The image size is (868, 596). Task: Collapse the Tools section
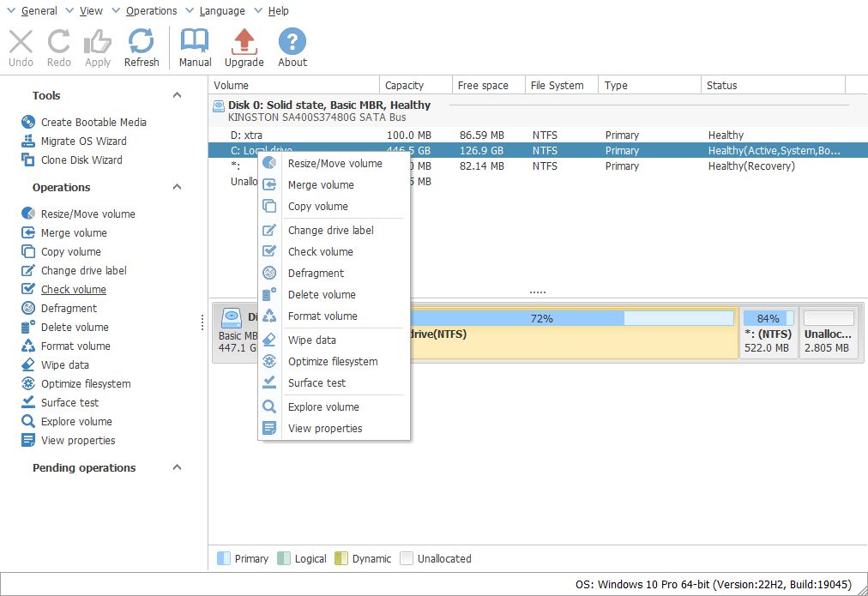coord(176,95)
